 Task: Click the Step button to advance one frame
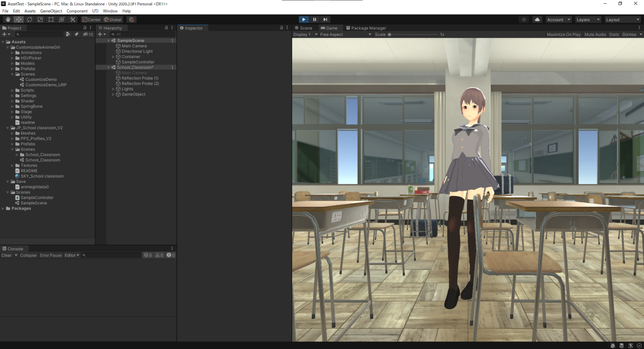tap(325, 19)
